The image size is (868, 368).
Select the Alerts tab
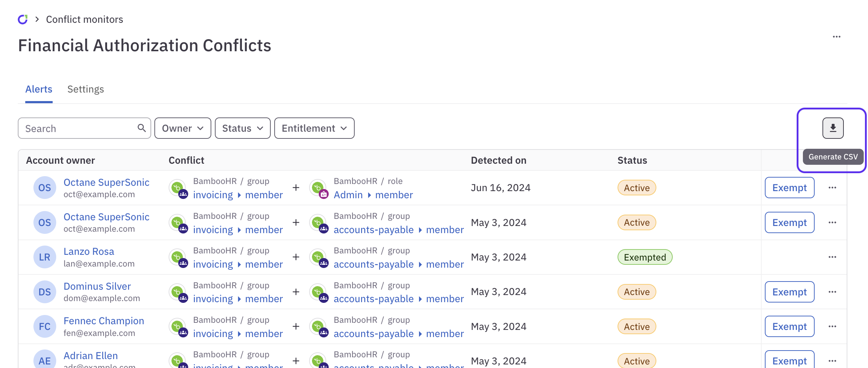click(x=38, y=89)
